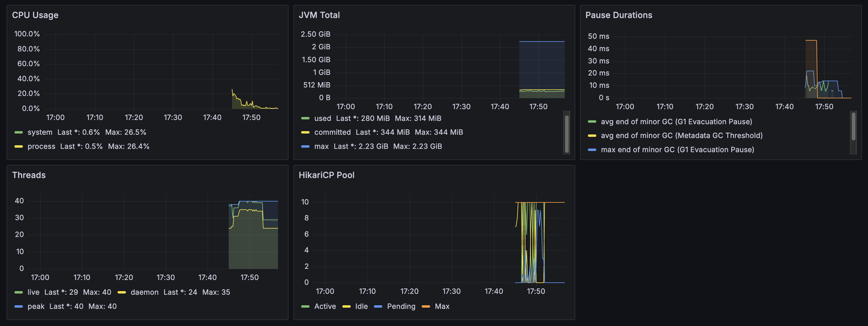The width and height of the screenshot is (868, 326).
Task: Toggle the system series in CPU Usage legend
Action: pyautogui.click(x=40, y=132)
